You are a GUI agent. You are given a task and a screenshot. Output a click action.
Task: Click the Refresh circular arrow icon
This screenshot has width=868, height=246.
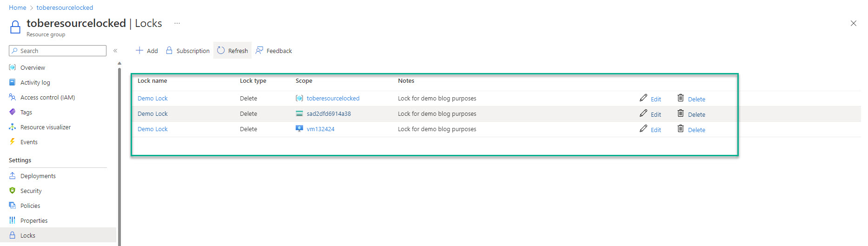click(221, 50)
